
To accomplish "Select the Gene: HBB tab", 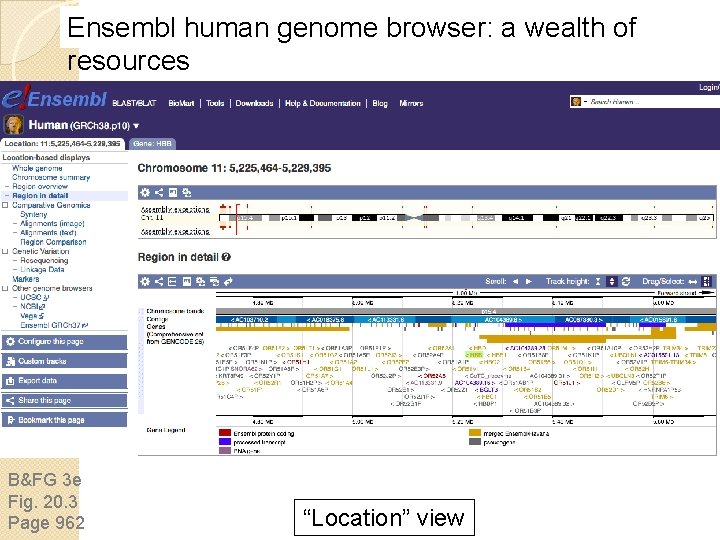I will (x=152, y=144).
